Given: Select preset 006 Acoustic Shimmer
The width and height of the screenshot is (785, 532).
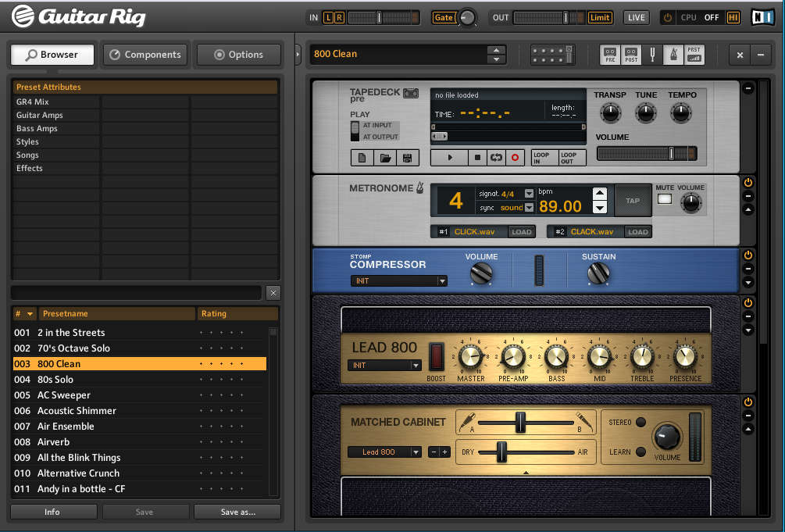Looking at the screenshot, I should click(140, 411).
